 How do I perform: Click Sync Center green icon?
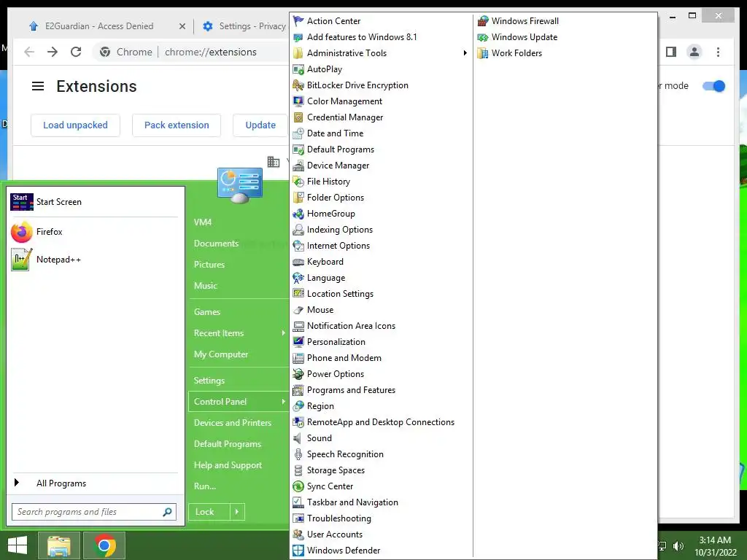[x=298, y=486]
